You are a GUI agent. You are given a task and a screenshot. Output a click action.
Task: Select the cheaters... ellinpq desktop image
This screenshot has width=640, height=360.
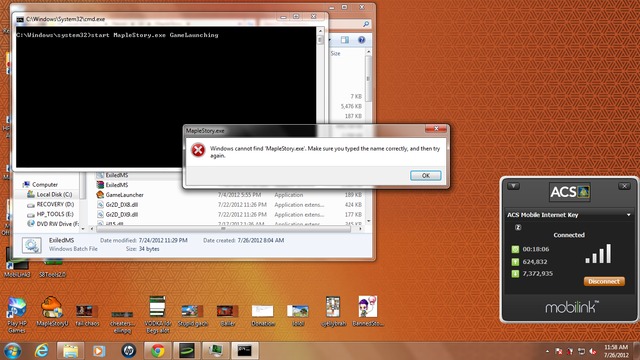(x=122, y=322)
